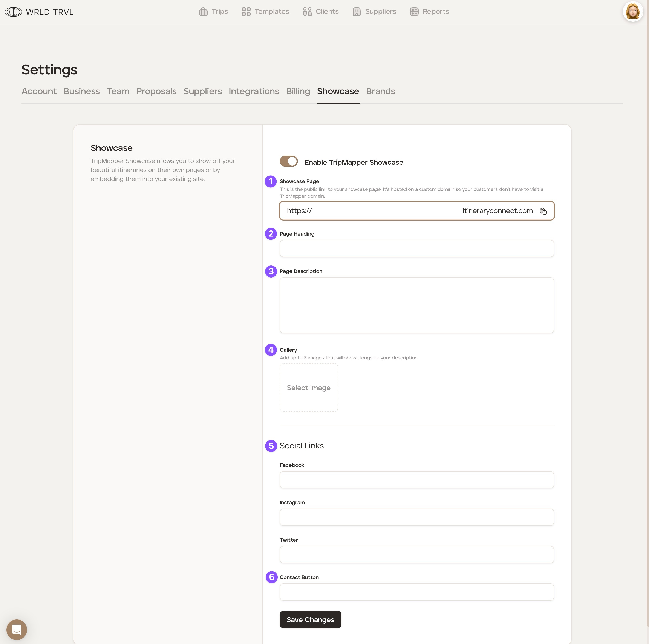
Task: Go to the Integrations settings tab
Action: [254, 91]
